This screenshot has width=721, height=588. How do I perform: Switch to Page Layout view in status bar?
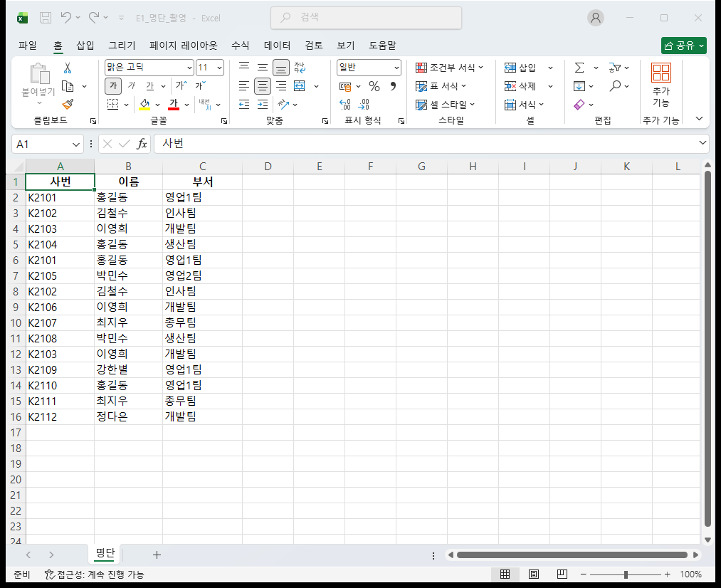[x=533, y=574]
